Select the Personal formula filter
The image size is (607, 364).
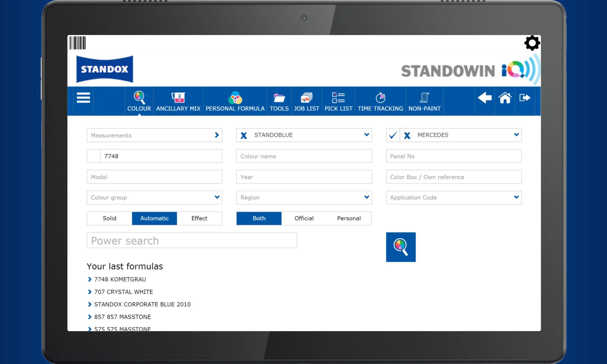pyautogui.click(x=349, y=218)
